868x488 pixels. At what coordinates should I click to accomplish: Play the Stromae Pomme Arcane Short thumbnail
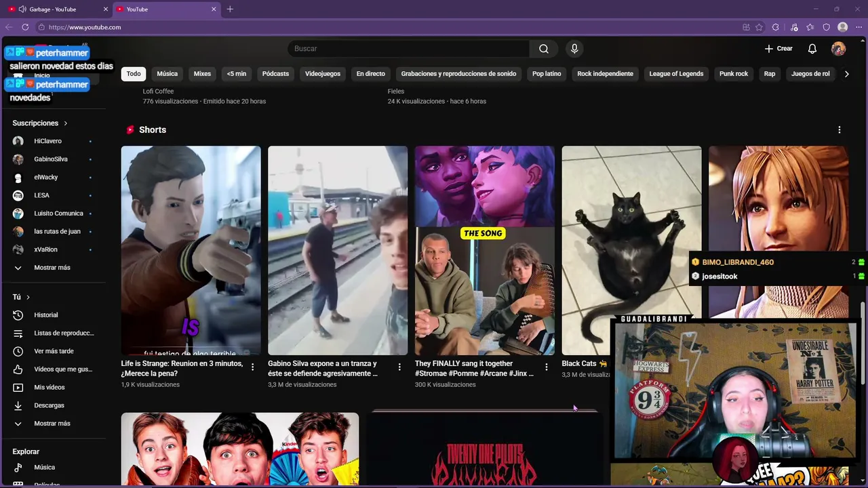pos(485,250)
